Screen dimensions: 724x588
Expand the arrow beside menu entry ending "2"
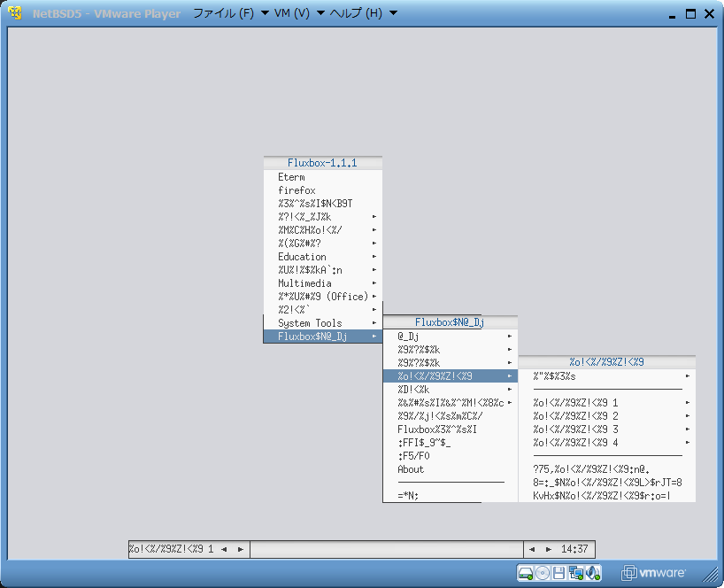(x=688, y=416)
